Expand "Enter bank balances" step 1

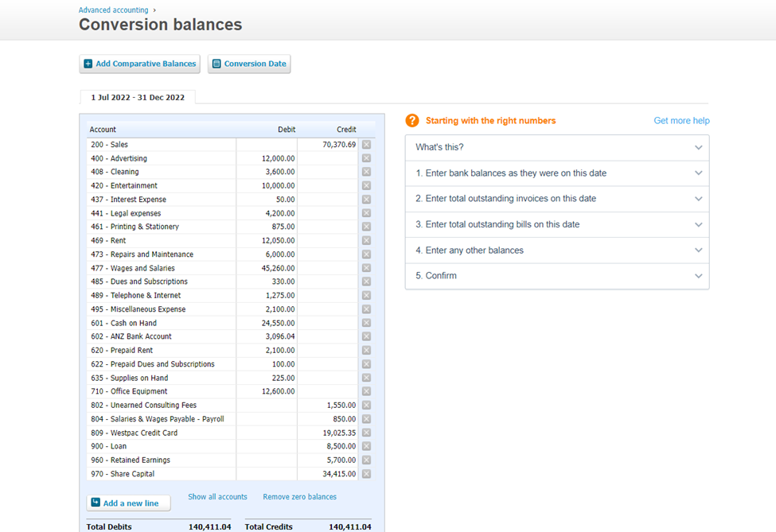(x=556, y=173)
